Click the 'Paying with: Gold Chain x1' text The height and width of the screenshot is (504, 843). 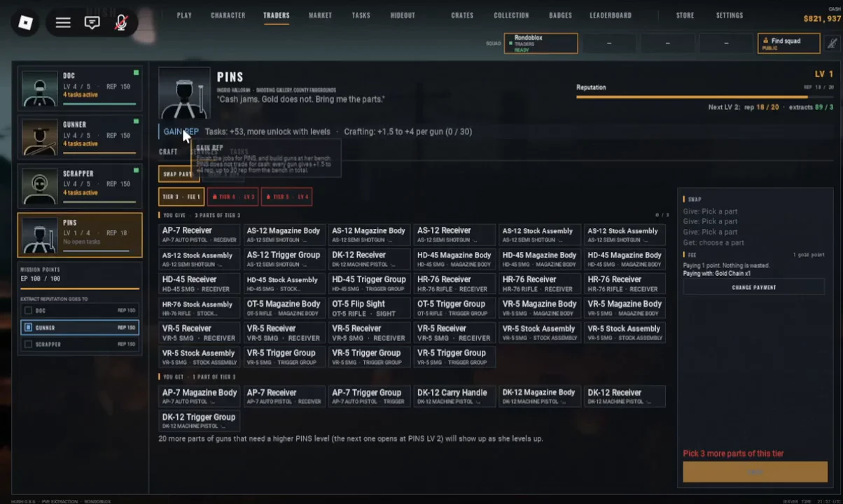pyautogui.click(x=717, y=274)
